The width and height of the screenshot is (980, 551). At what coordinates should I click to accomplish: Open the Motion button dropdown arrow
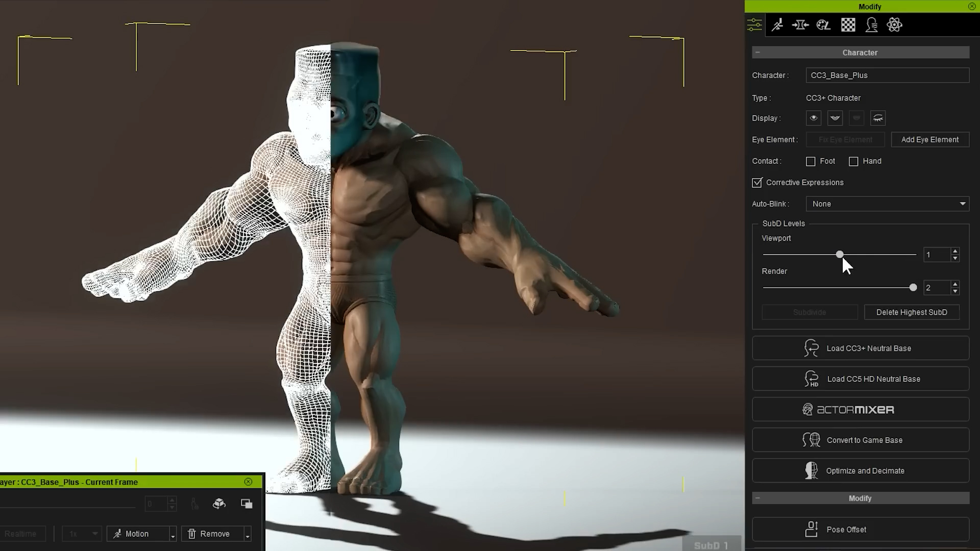coord(173,534)
